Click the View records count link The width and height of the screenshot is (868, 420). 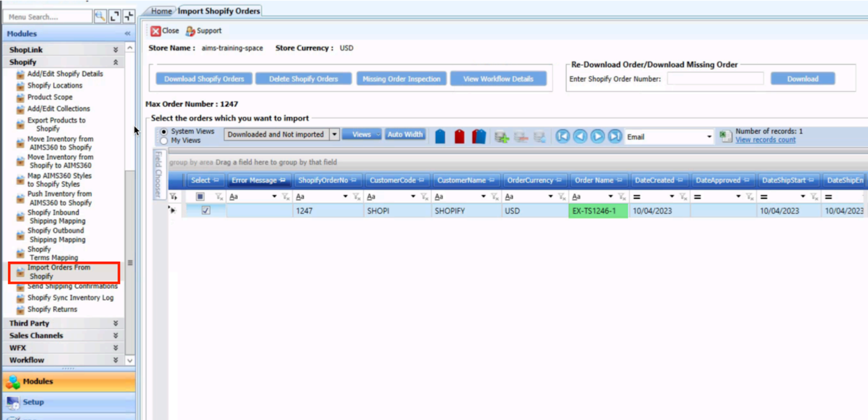765,140
